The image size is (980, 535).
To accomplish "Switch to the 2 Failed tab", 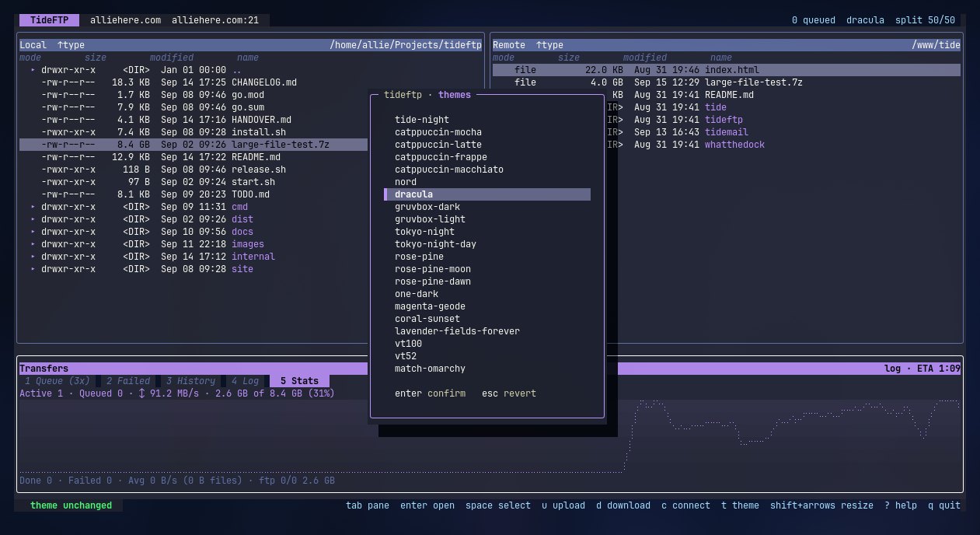I will 128,381.
